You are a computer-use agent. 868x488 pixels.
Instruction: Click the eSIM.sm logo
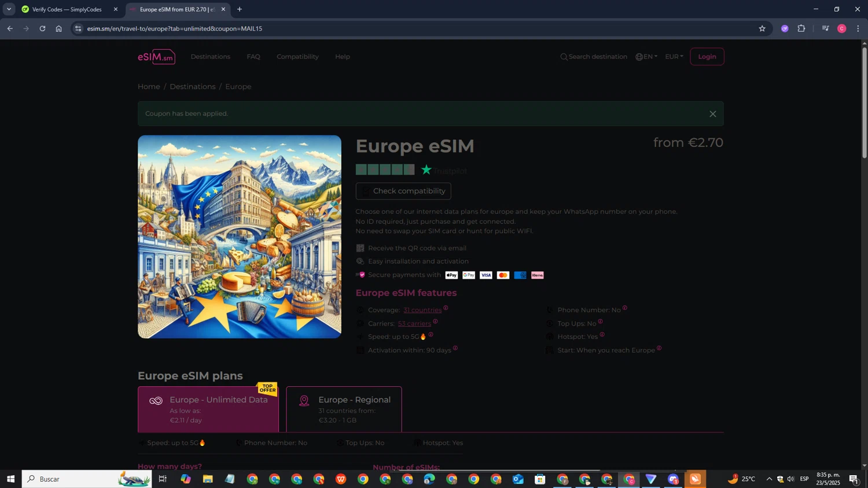(x=156, y=57)
